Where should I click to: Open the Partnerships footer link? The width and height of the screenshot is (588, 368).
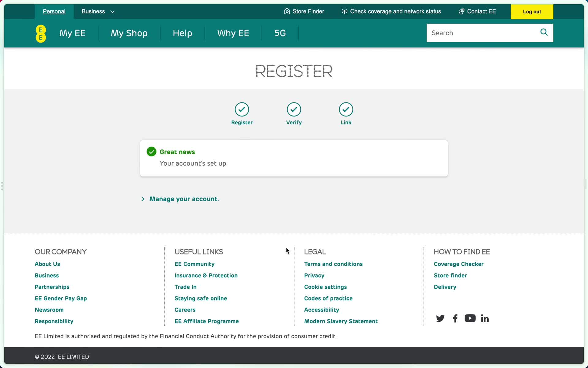(52, 287)
